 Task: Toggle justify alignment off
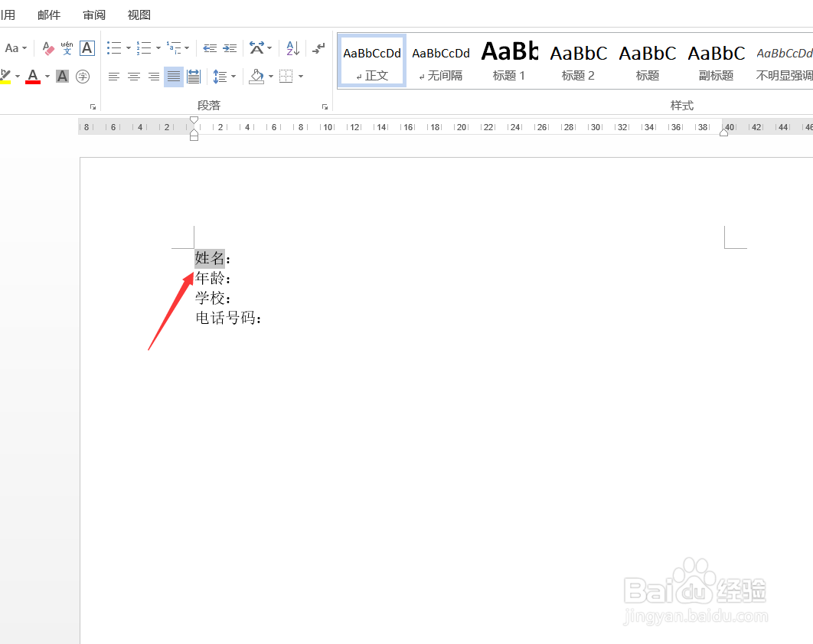pyautogui.click(x=173, y=76)
